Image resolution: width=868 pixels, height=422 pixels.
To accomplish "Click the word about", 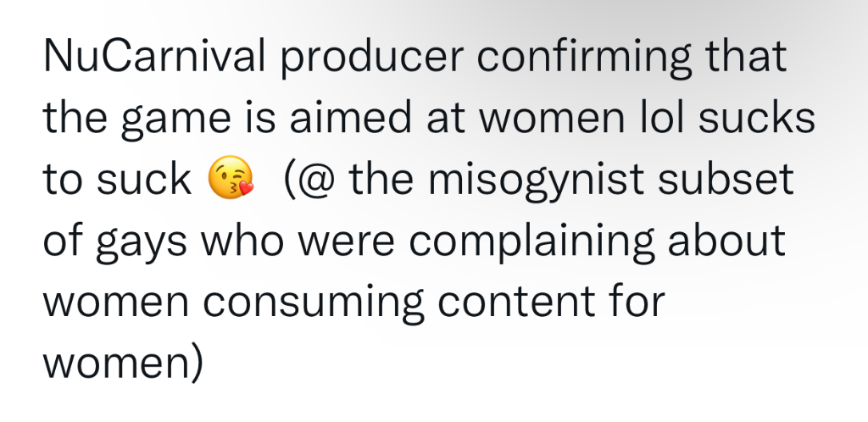I will [x=726, y=240].
